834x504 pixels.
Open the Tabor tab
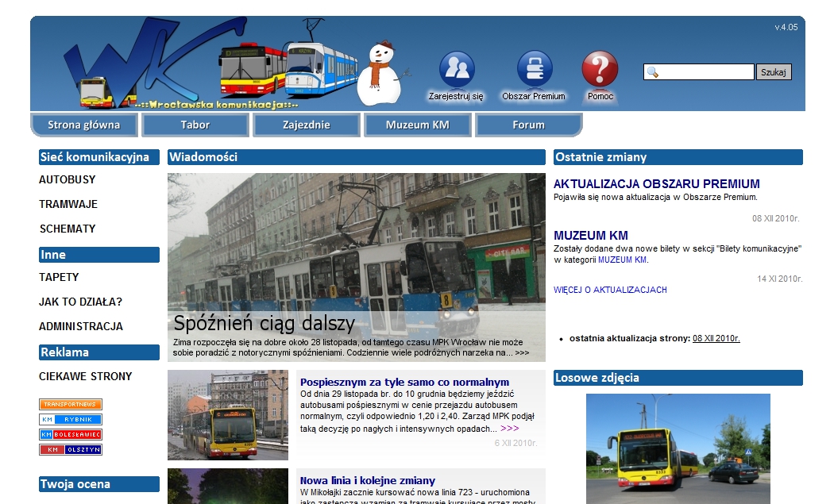(195, 125)
